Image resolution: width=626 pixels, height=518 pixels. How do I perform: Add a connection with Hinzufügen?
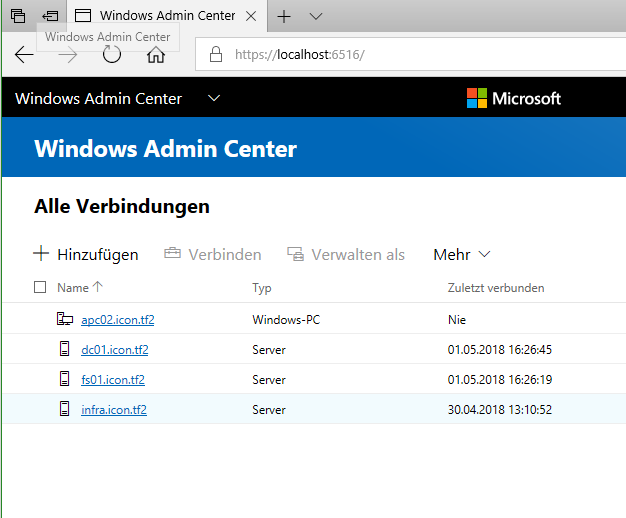click(x=86, y=254)
